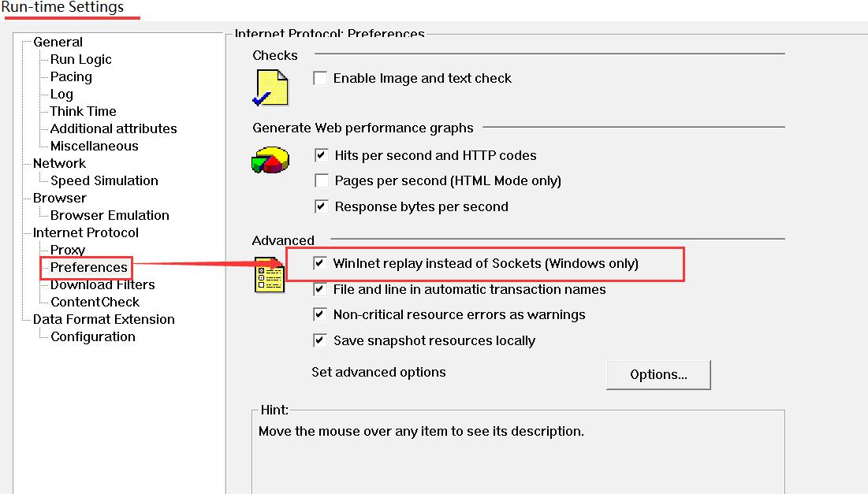The image size is (868, 494).
Task: Click the Options... button
Action: pyautogui.click(x=658, y=374)
